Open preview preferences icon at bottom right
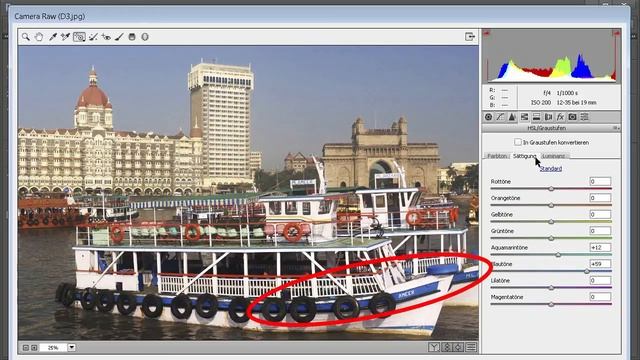The width and height of the screenshot is (640, 360). coord(471,347)
